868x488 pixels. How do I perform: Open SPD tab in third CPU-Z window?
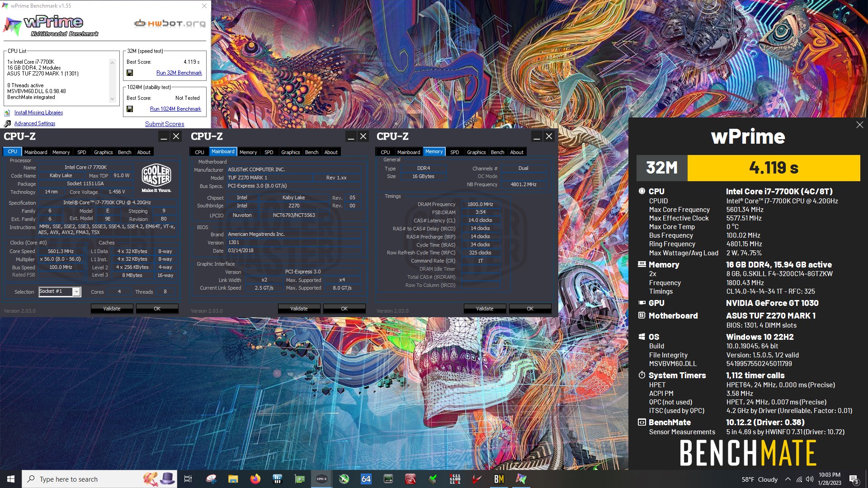click(x=455, y=152)
